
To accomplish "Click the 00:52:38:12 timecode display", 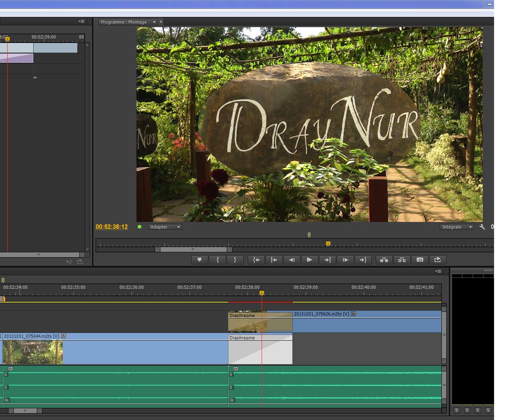I will point(112,227).
